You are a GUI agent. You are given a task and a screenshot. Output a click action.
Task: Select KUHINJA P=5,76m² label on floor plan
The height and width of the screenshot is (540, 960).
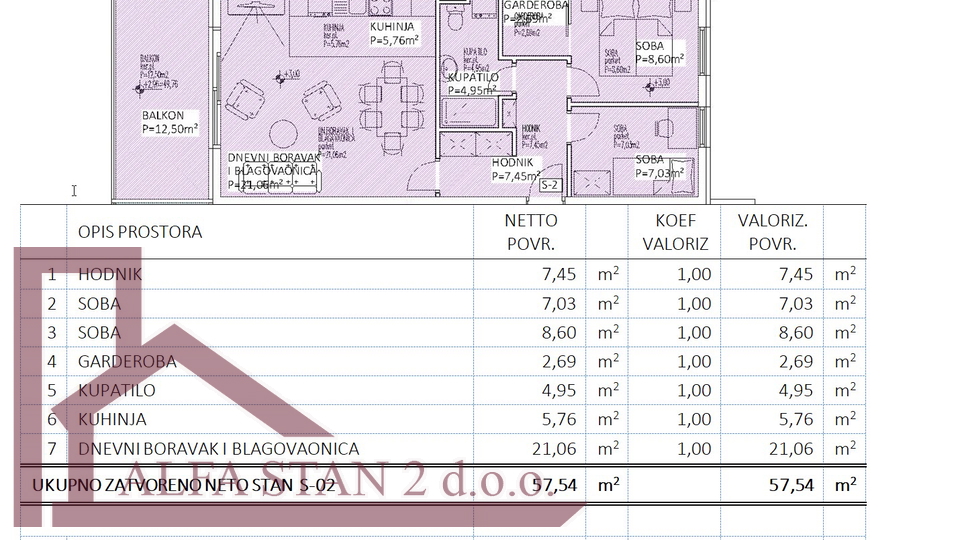[394, 34]
